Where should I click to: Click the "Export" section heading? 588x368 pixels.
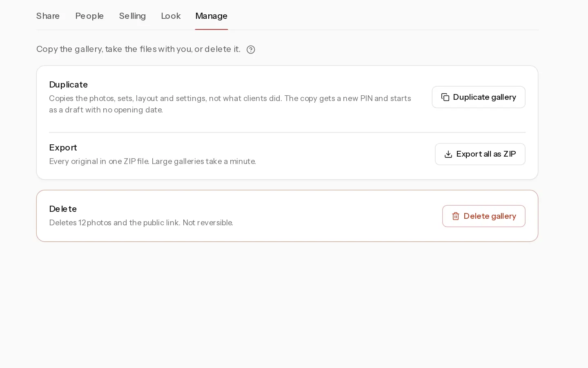click(63, 148)
